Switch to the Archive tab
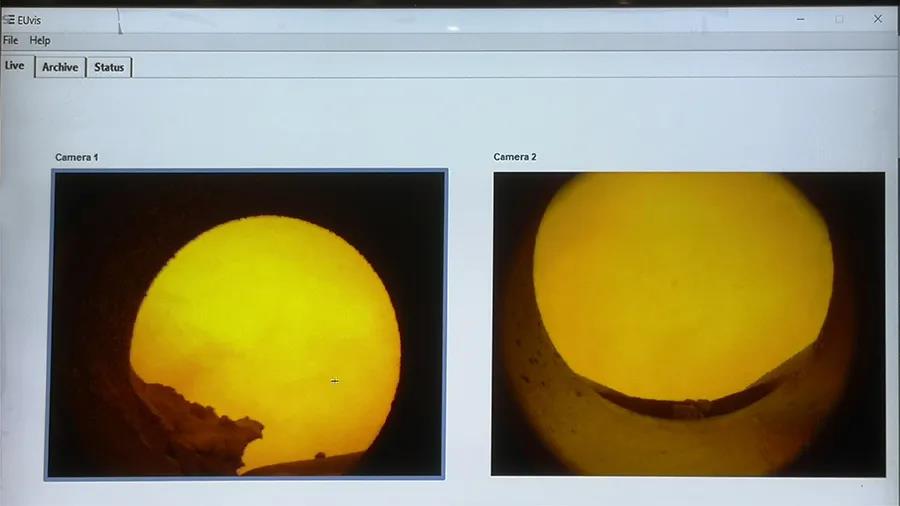Screen dimensions: 900x506 pos(60,67)
